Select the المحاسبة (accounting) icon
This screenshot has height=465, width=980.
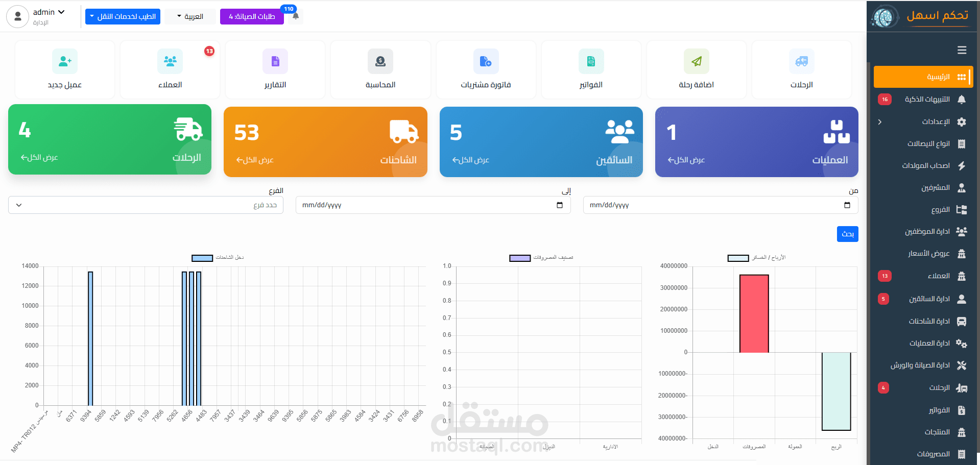380,61
